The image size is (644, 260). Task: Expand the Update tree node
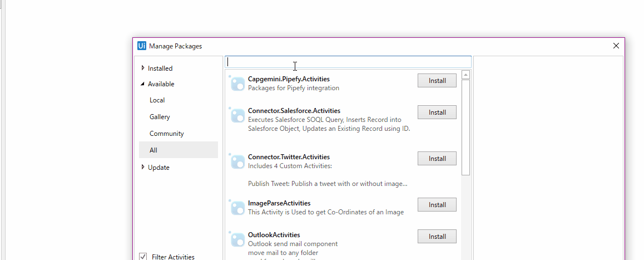pyautogui.click(x=142, y=167)
